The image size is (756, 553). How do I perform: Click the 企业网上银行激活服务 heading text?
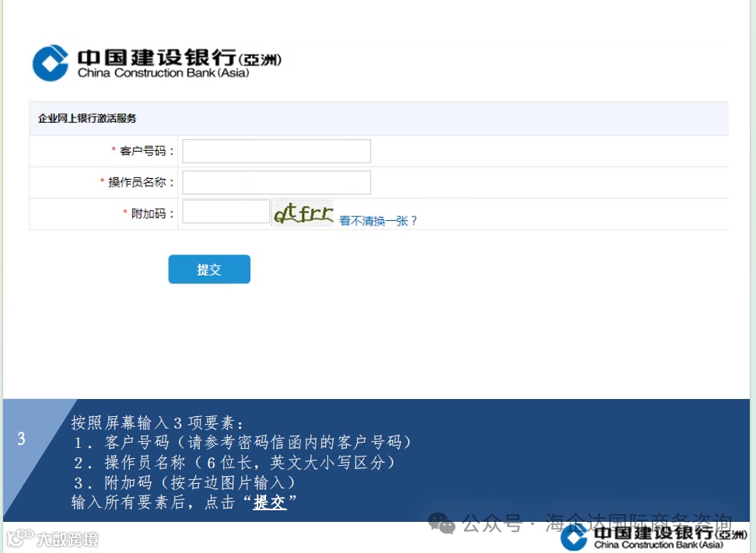[87, 118]
